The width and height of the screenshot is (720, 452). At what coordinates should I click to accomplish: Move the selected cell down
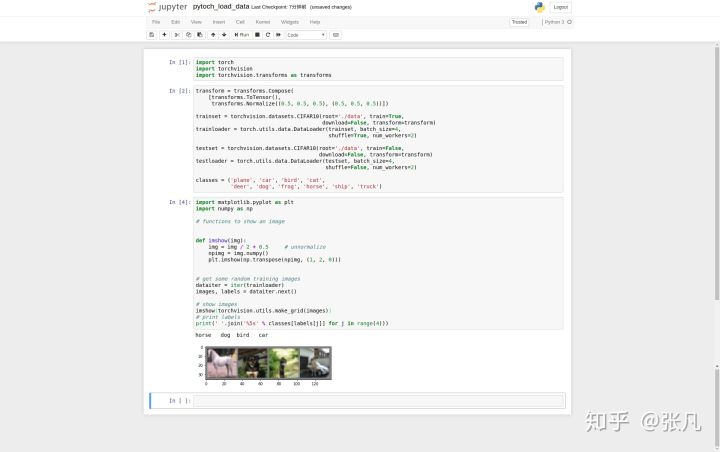224,35
